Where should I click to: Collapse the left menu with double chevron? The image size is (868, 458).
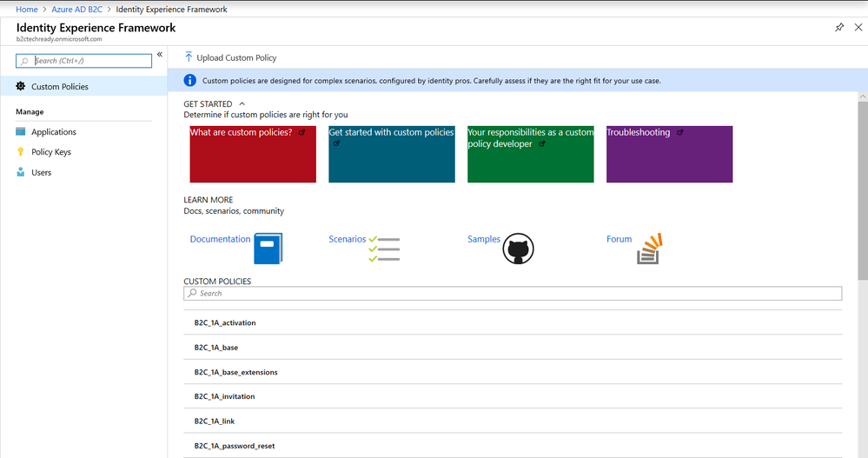coord(159,54)
